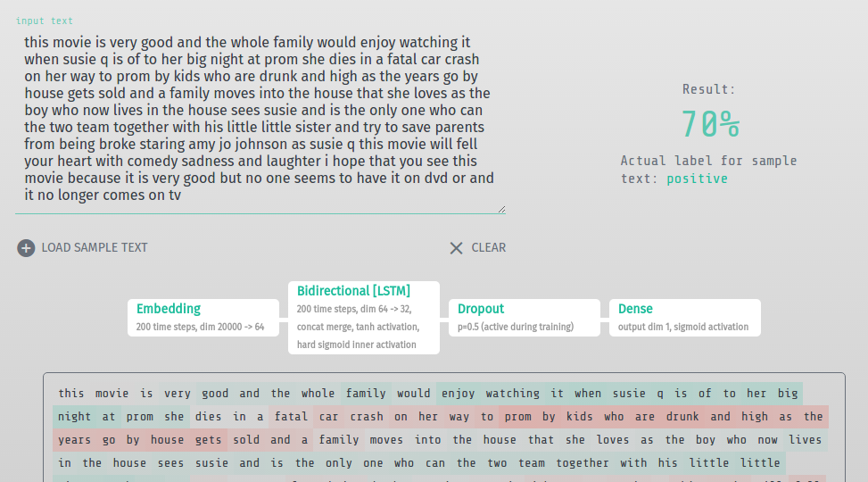
Task: Click the word 'loves' in the heatmap
Action: (612, 440)
